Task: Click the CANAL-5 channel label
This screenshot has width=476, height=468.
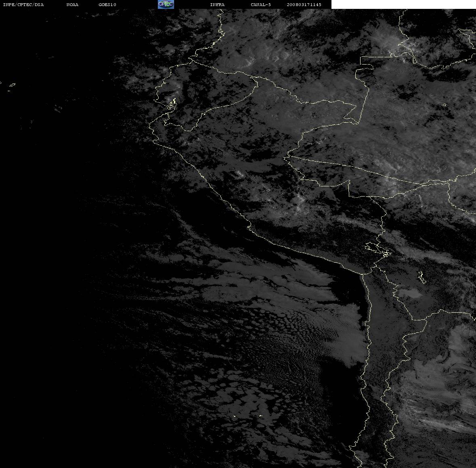Action: pyautogui.click(x=261, y=4)
